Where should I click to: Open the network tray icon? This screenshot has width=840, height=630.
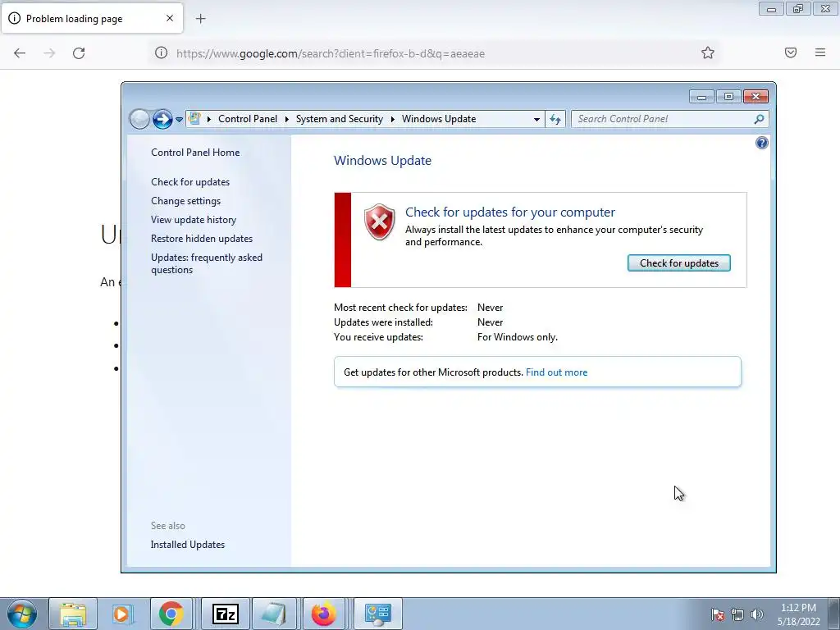pos(737,614)
